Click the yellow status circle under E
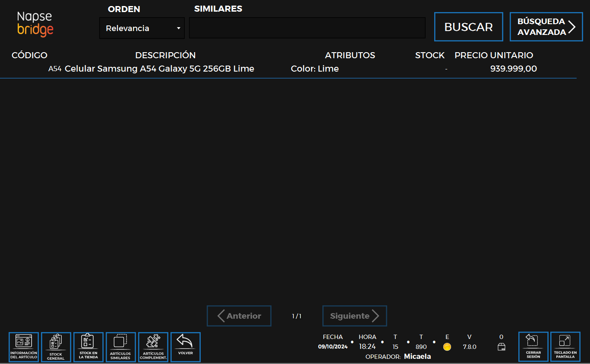The image size is (590, 364). pyautogui.click(x=447, y=347)
